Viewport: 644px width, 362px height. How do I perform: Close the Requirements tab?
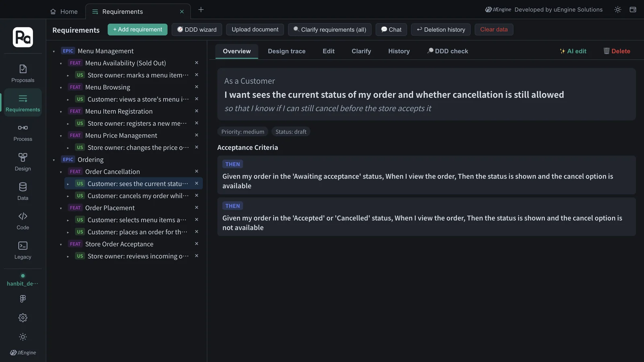pos(182,12)
